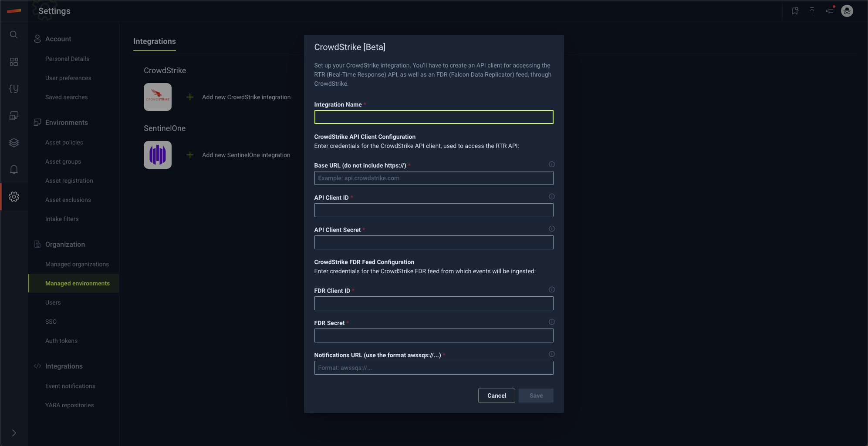Open the search icon in left rail

14,35
